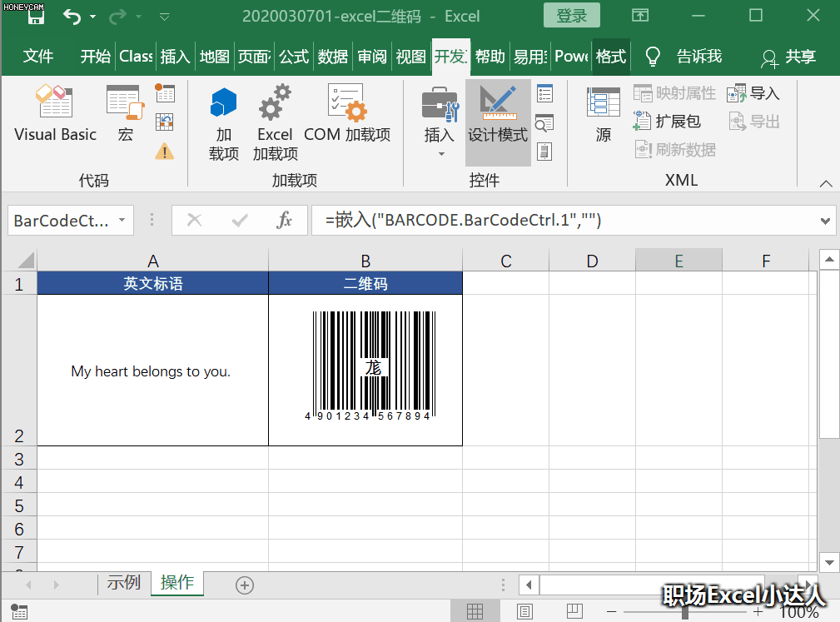840x622 pixels.
Task: Click the vertical scrollbar up arrow
Action: 829,260
